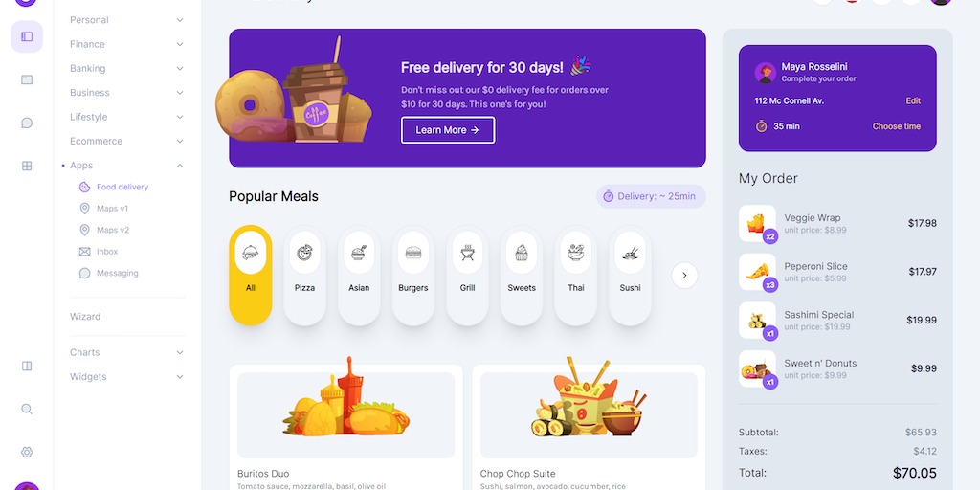980x490 pixels.
Task: Select the Sweets cupcake category
Action: [522, 275]
